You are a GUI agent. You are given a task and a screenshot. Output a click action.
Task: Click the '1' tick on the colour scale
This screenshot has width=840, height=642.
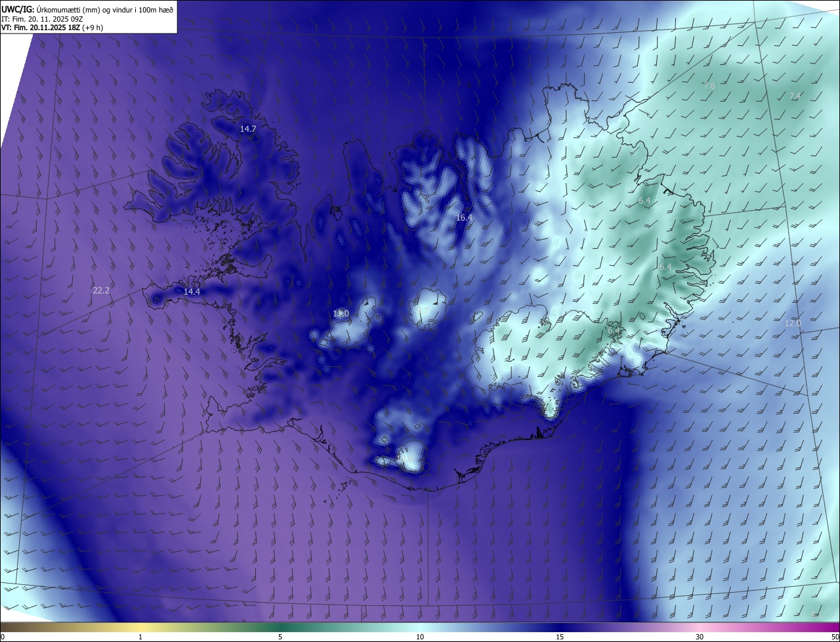coord(140,637)
